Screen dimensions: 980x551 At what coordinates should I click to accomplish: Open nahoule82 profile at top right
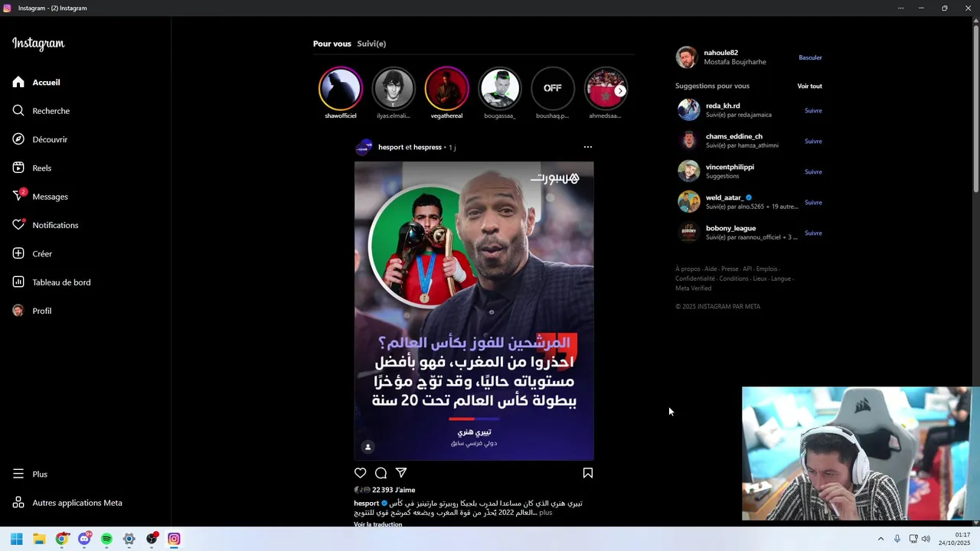(x=721, y=53)
